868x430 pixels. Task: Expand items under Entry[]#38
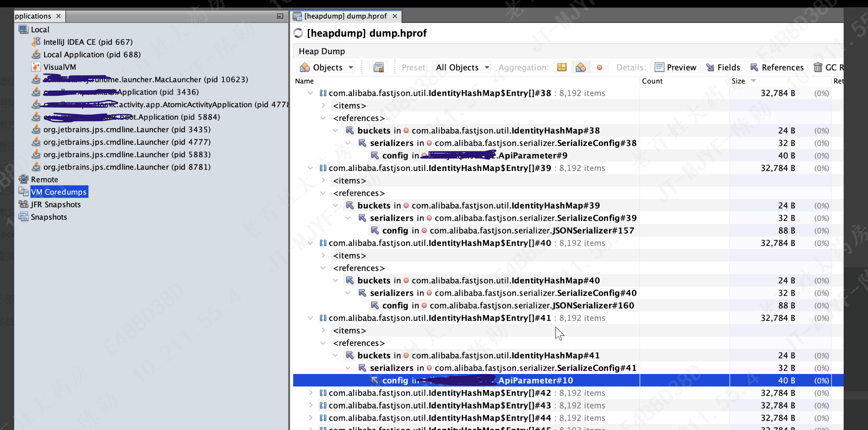tap(323, 105)
